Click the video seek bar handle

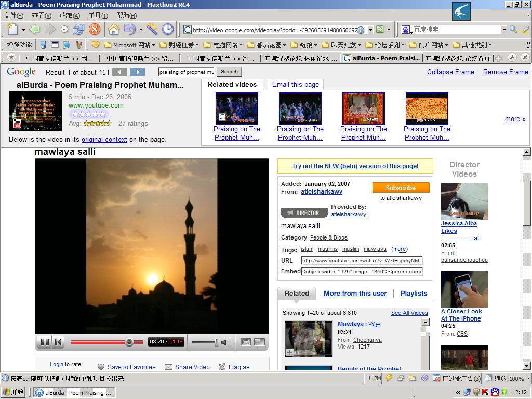pyautogui.click(x=129, y=342)
